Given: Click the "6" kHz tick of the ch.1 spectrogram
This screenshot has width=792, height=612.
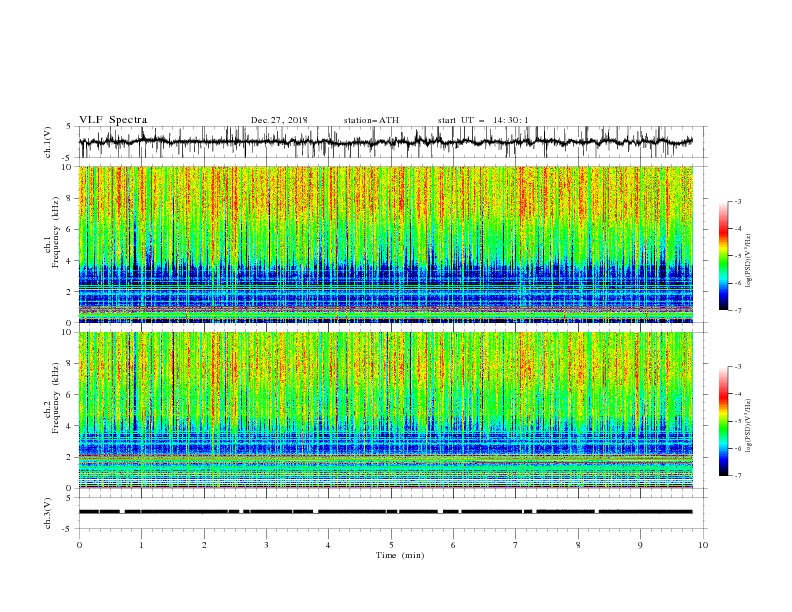Looking at the screenshot, I should pos(70,229).
